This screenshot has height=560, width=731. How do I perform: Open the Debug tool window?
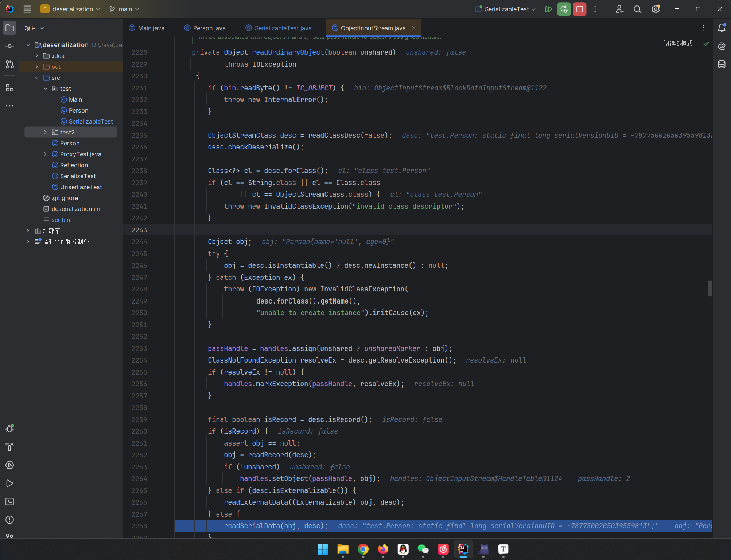[10, 428]
